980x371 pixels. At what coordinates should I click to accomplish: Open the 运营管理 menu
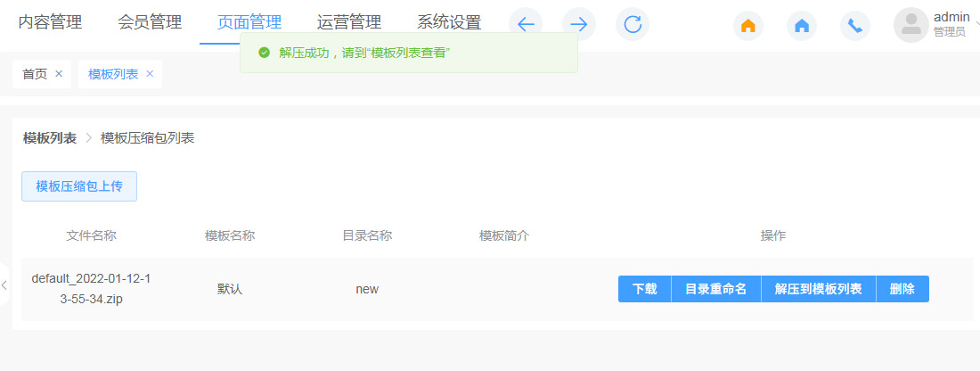point(348,22)
